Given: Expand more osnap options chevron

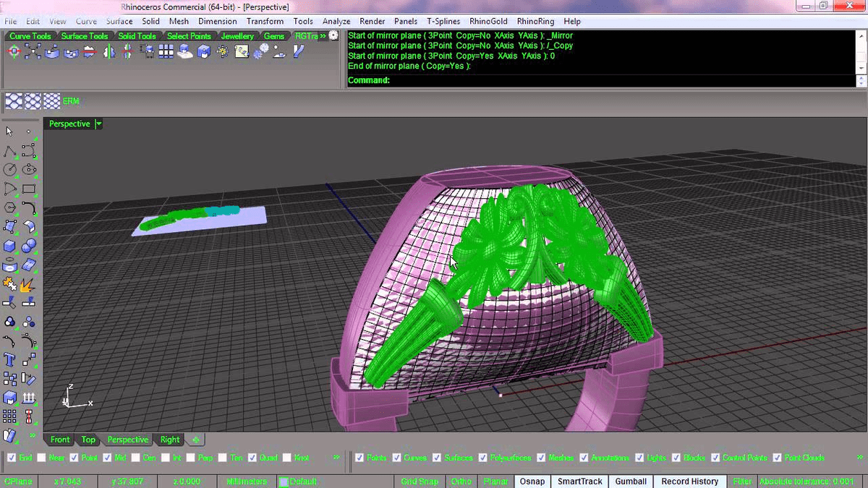Looking at the screenshot, I should [336, 458].
